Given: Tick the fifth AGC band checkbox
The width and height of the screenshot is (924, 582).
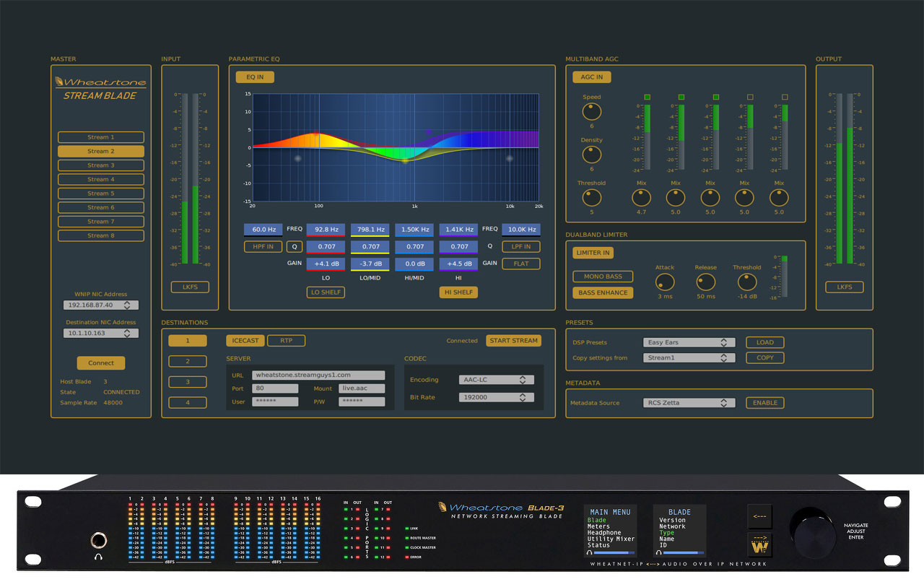Looking at the screenshot, I should pyautogui.click(x=785, y=97).
